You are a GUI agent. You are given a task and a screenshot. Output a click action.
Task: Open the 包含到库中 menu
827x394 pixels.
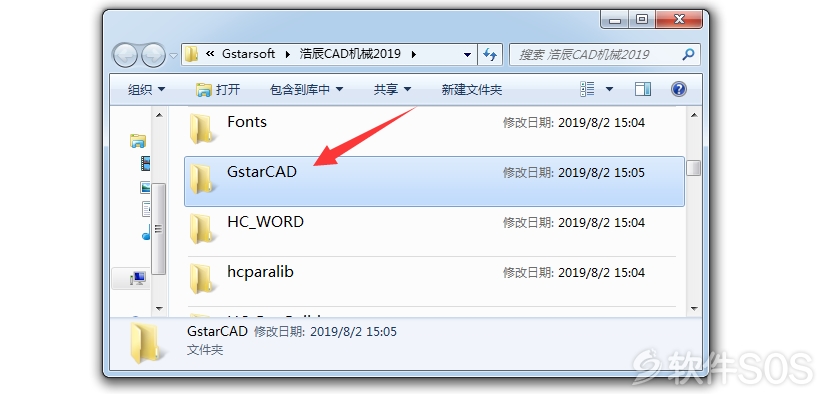(x=306, y=90)
